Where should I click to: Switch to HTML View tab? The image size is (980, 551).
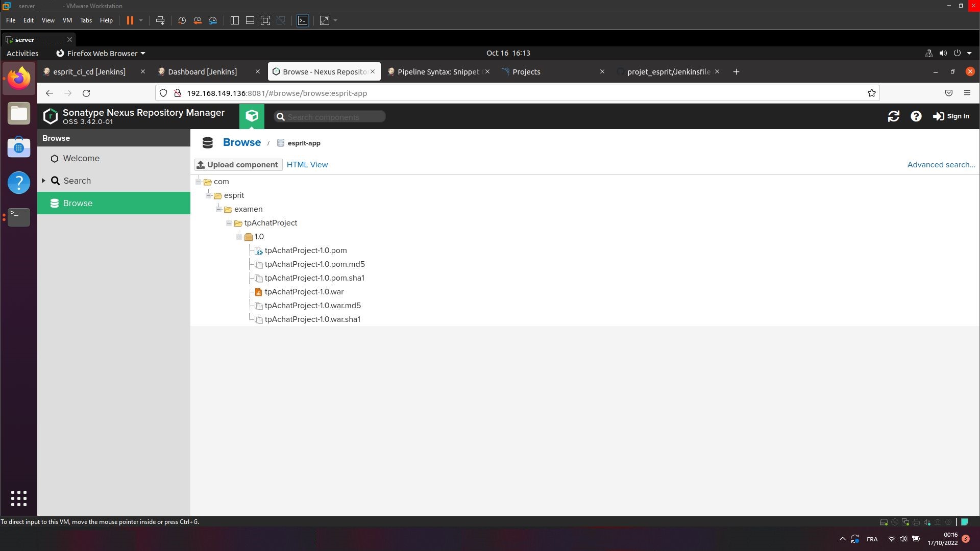click(x=308, y=164)
